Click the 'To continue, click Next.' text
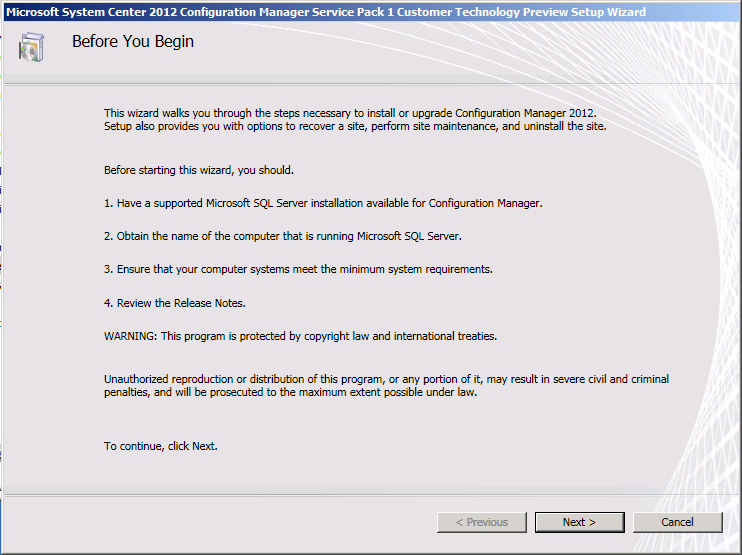 pos(161,446)
